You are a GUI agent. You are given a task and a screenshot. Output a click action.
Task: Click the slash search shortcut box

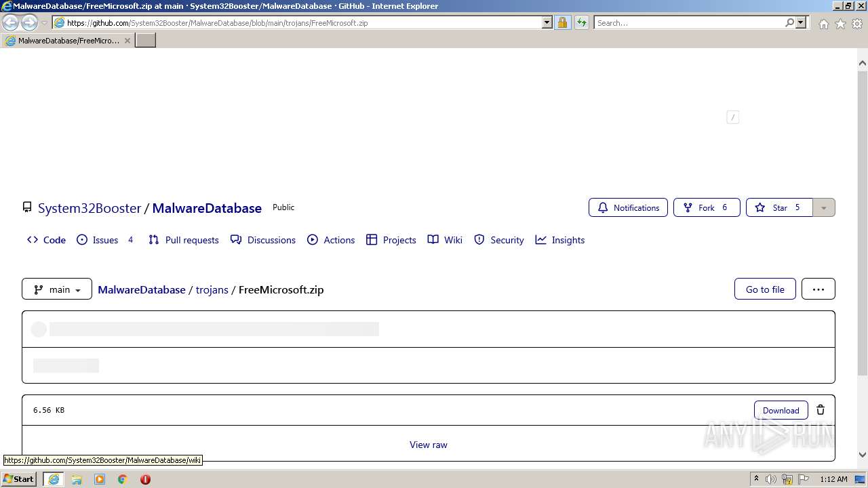[x=732, y=117]
